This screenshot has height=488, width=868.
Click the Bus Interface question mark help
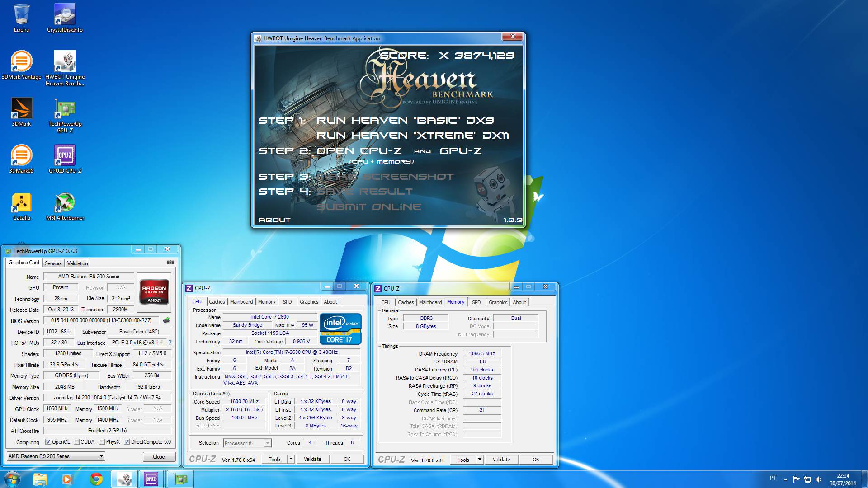[170, 343]
